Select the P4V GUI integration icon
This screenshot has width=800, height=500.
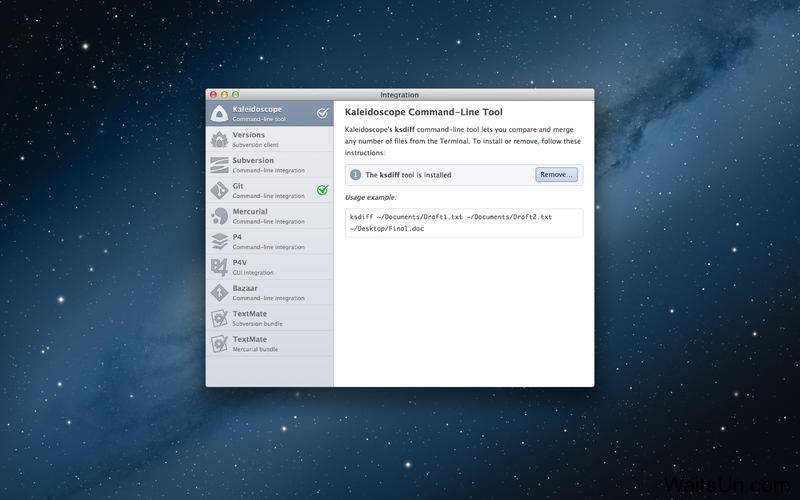click(x=220, y=267)
